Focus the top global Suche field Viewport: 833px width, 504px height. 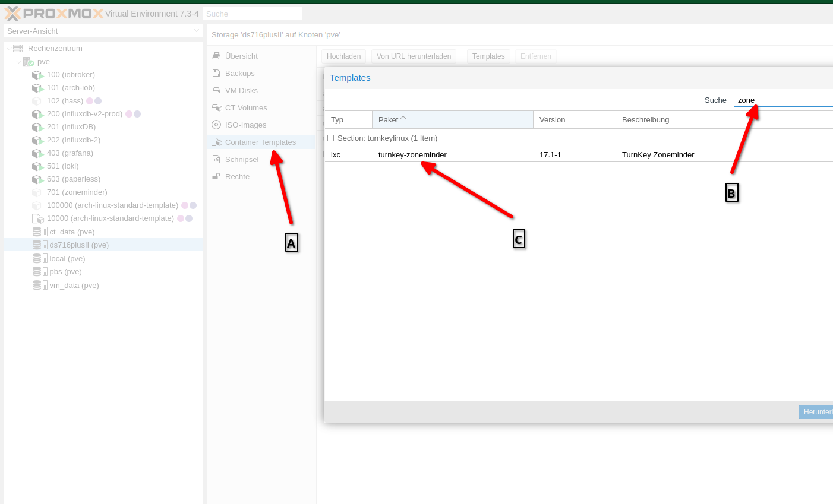253,14
